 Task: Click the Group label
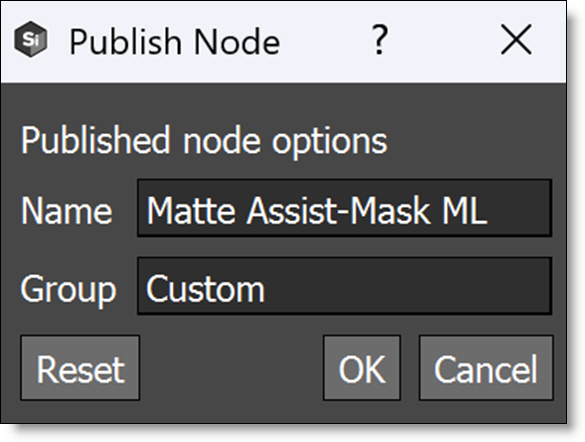69,290
